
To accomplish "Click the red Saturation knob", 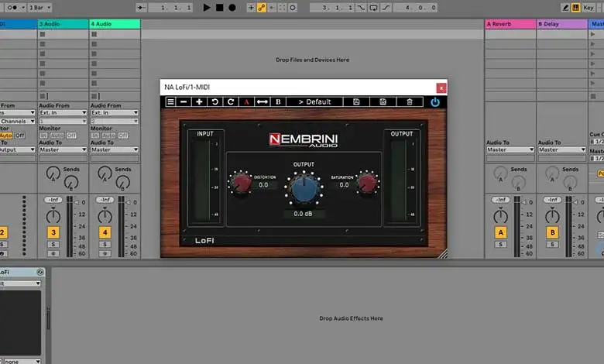I will pos(367,183).
